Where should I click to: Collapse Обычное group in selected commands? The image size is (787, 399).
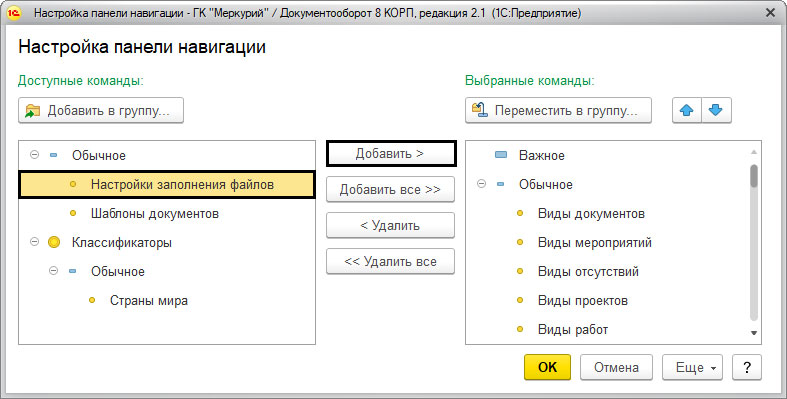coord(481,184)
